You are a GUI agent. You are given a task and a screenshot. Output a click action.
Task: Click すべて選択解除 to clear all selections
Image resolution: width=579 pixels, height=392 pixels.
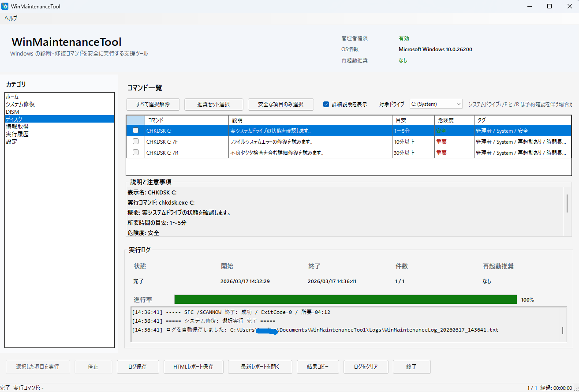(x=153, y=104)
